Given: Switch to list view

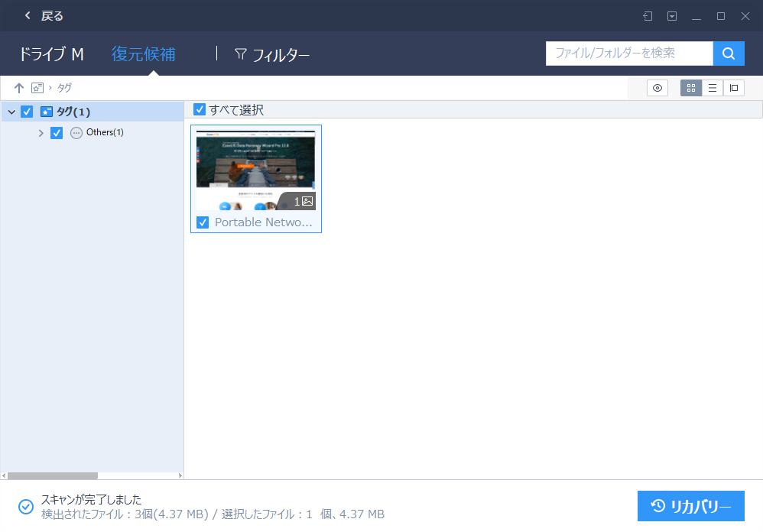Looking at the screenshot, I should tap(712, 87).
